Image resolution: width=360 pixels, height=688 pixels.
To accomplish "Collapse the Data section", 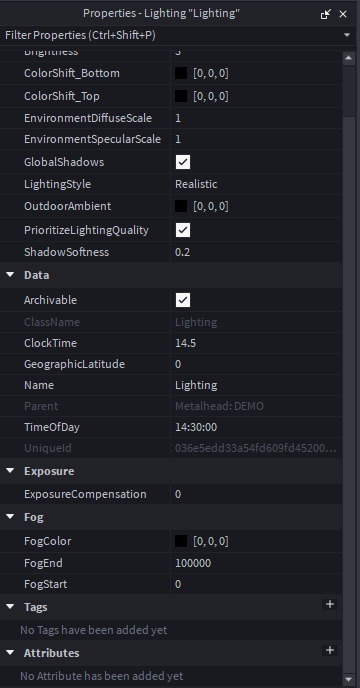I will [x=10, y=275].
